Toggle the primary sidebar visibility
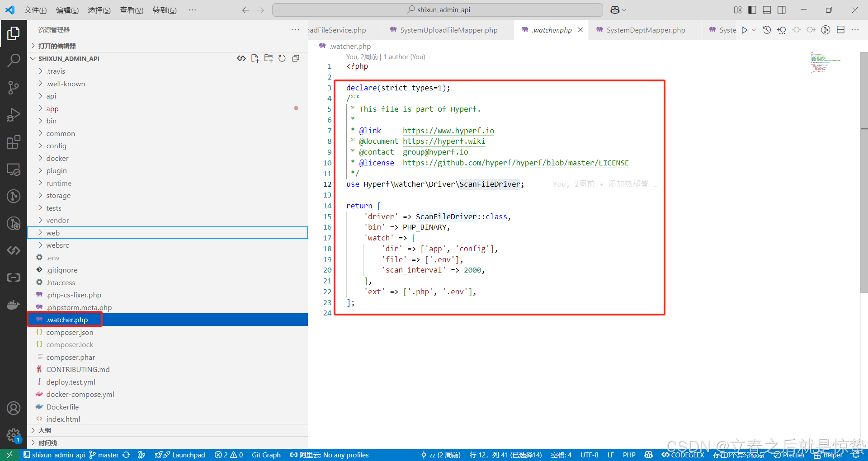The image size is (868, 461). pyautogui.click(x=752, y=9)
